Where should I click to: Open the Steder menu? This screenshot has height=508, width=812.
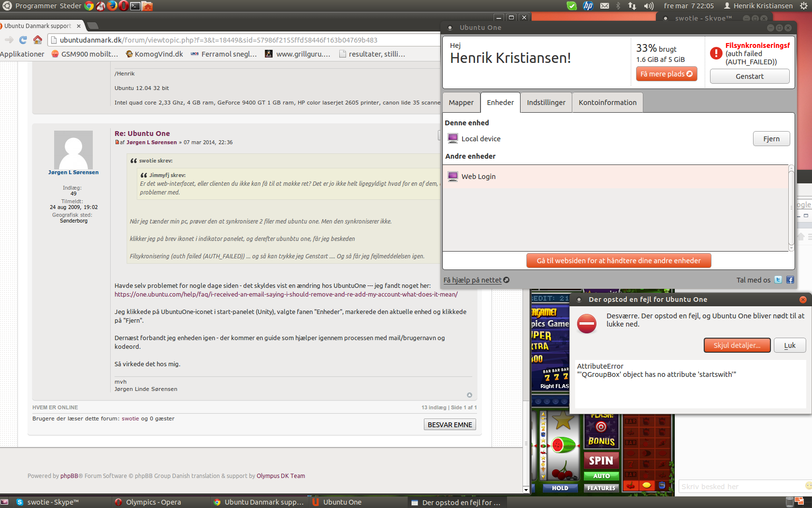(x=71, y=6)
